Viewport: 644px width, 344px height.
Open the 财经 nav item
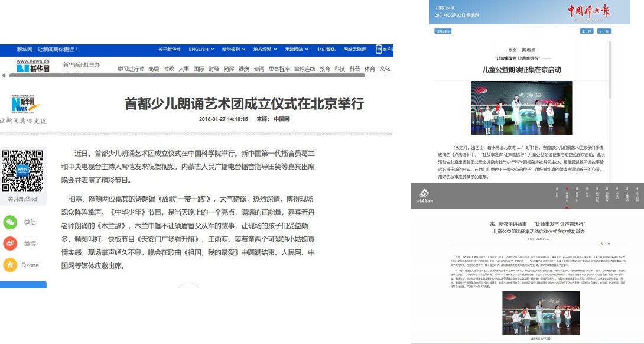(x=214, y=69)
